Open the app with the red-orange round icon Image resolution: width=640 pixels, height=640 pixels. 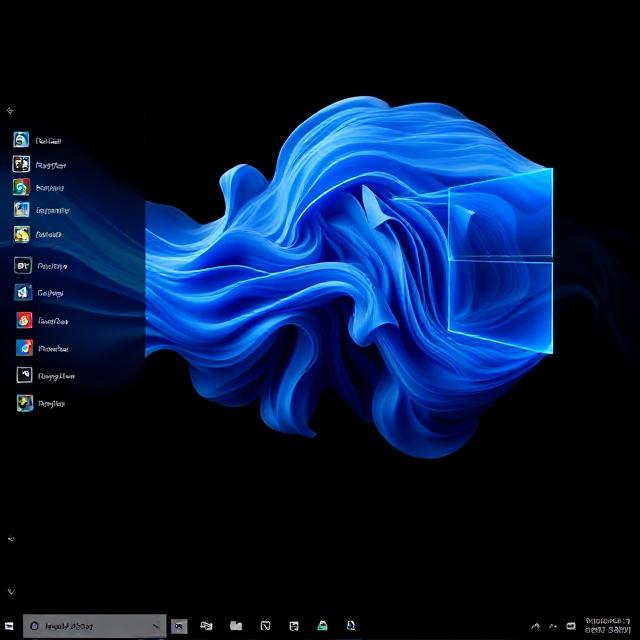pos(23,321)
